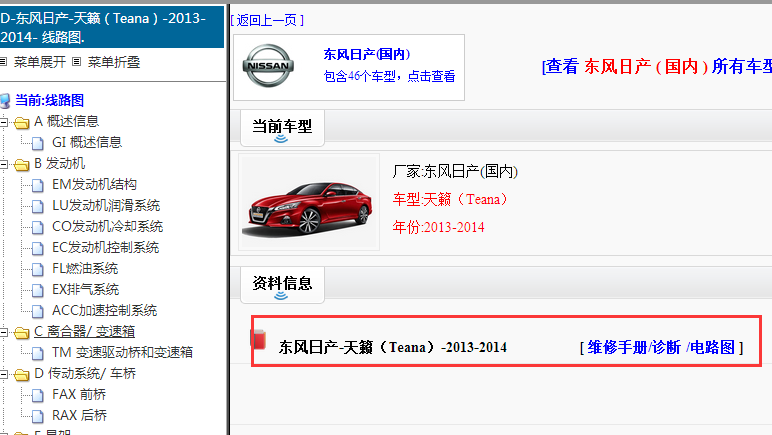Image resolution: width=772 pixels, height=435 pixels.
Task: Click the page icon next to TM 变速驱动桥和变速箱
Action: coord(38,353)
